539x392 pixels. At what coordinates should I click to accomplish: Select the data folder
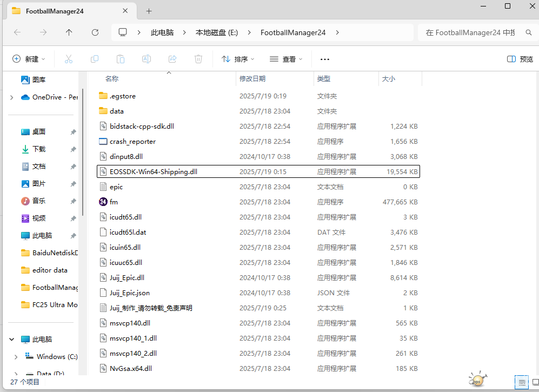pos(258,111)
